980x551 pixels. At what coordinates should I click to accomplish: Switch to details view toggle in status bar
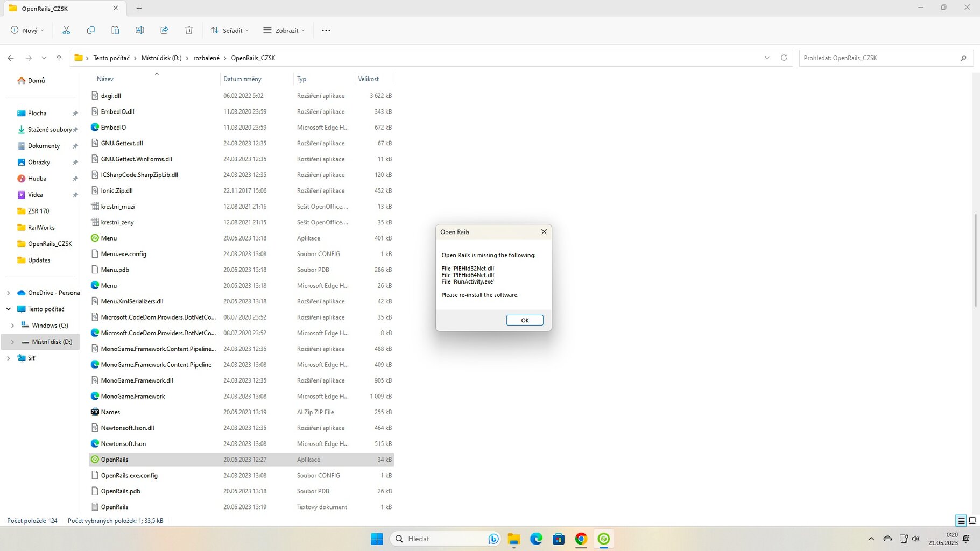961,520
